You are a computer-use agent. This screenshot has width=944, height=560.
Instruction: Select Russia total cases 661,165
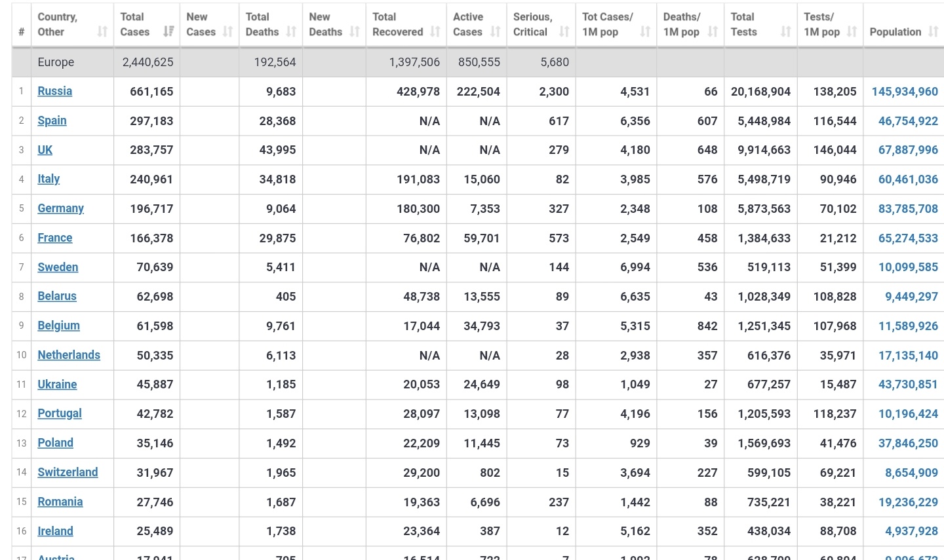pyautogui.click(x=151, y=92)
